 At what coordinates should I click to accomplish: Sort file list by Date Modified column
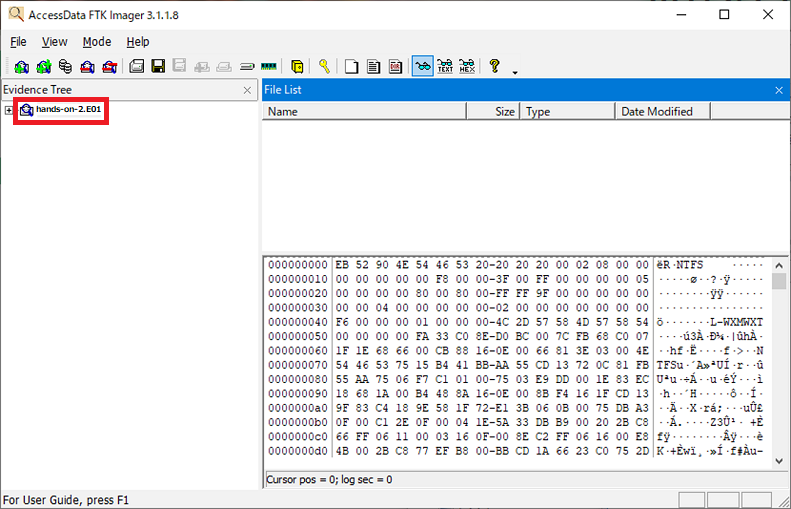663,111
